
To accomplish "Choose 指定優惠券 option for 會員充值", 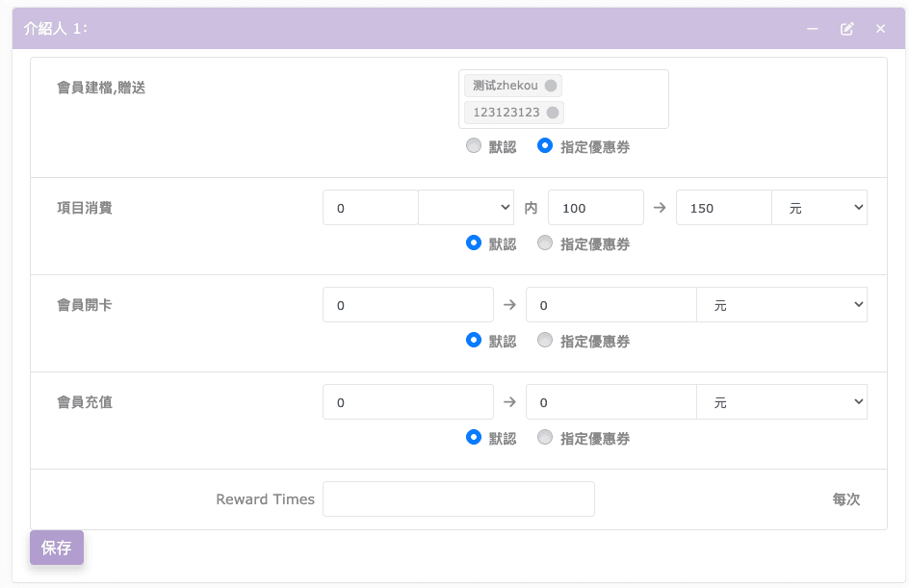I will click(x=545, y=438).
